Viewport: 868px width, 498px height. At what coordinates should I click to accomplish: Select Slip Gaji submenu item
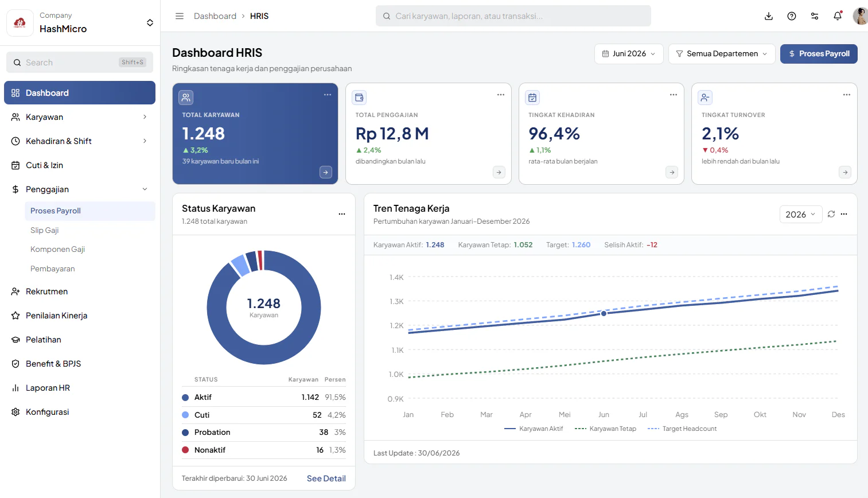[45, 230]
